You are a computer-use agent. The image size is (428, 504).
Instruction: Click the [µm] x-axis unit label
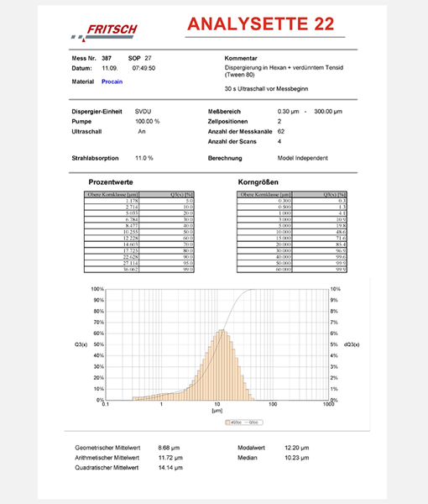217,411
